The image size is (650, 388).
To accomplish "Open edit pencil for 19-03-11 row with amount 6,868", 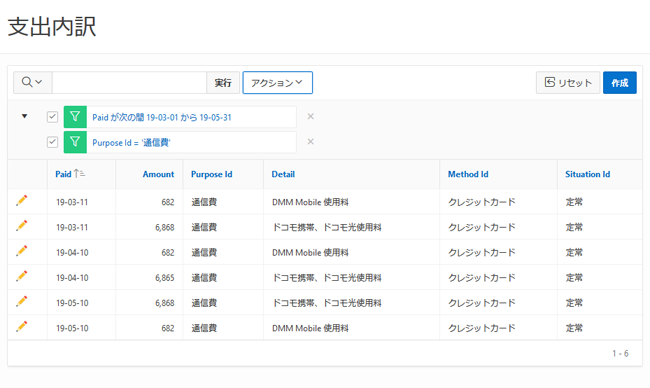I will 22,226.
